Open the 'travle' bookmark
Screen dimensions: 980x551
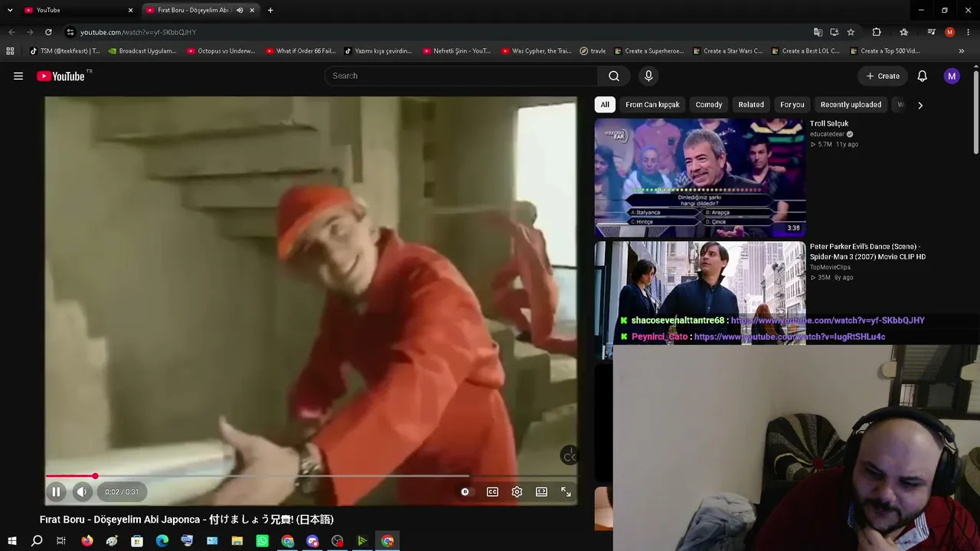[593, 51]
